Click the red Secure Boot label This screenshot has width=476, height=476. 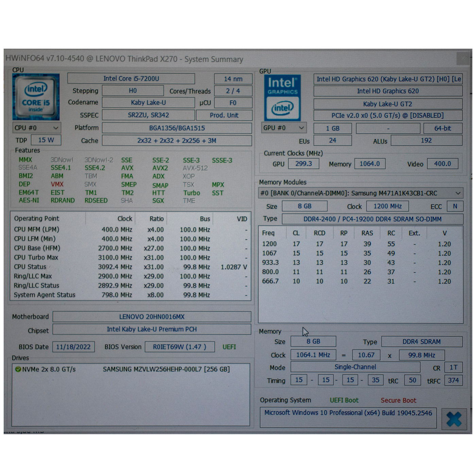point(398,400)
